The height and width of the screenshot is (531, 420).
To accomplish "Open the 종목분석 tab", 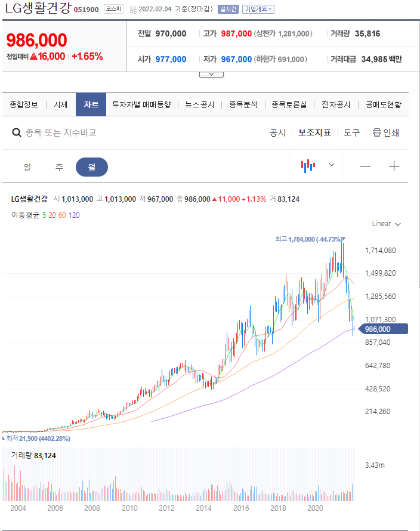I will click(243, 104).
